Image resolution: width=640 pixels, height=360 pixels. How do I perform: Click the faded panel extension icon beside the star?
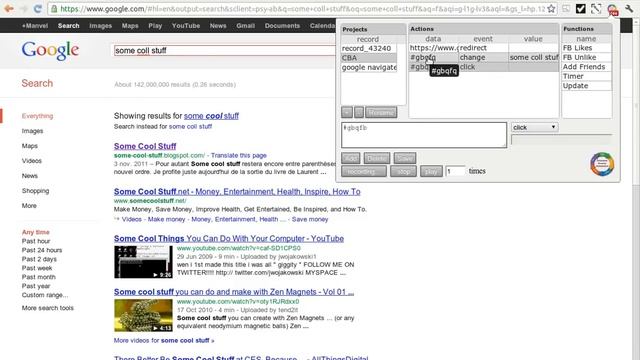click(x=566, y=9)
